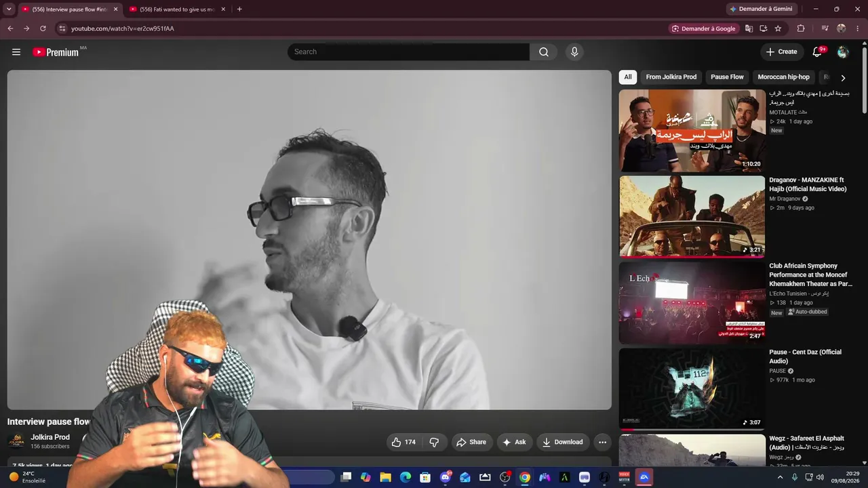The width and height of the screenshot is (868, 488).
Task: Click the Ask button
Action: point(514,442)
